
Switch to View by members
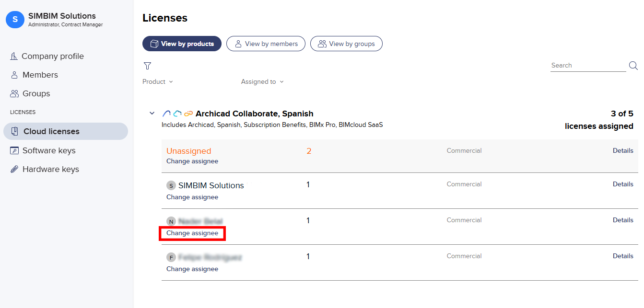[266, 44]
